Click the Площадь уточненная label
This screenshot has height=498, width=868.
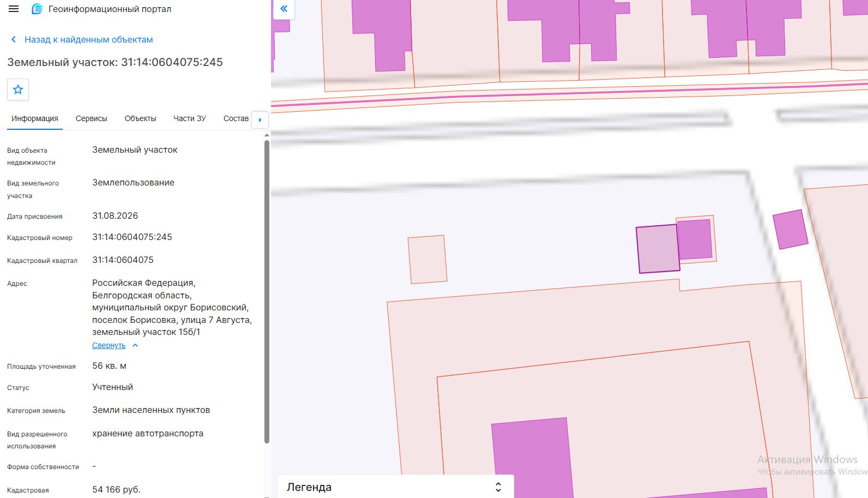pyautogui.click(x=41, y=367)
